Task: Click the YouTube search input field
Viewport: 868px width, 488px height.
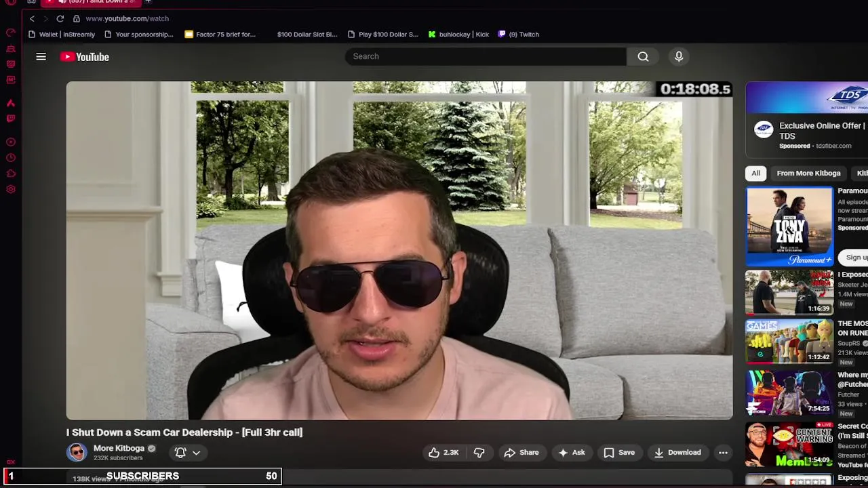Action: pyautogui.click(x=486, y=56)
